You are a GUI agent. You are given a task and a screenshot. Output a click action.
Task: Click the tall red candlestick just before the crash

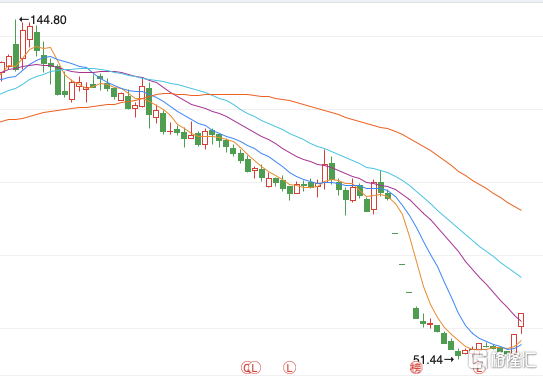[x=374, y=196]
